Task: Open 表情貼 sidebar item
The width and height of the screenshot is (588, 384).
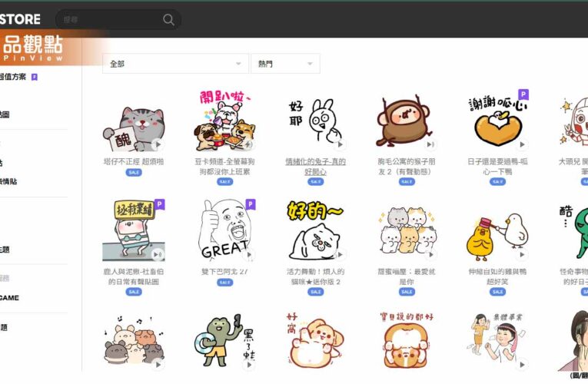Action: point(8,181)
